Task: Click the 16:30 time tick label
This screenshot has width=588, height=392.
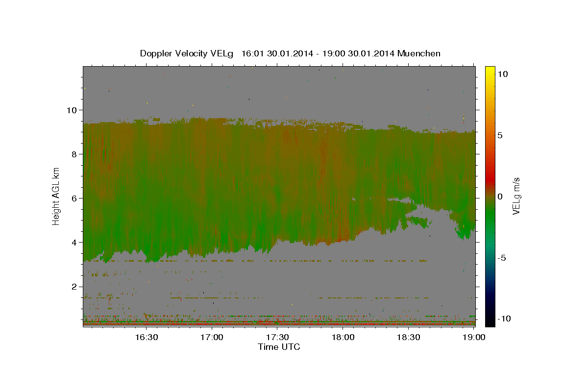Action: pos(147,337)
